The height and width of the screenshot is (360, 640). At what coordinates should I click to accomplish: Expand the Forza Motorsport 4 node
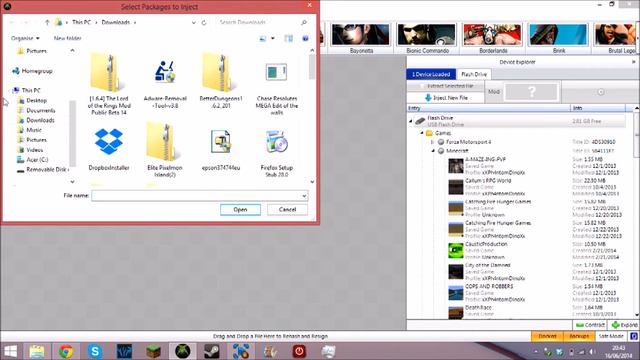432,142
